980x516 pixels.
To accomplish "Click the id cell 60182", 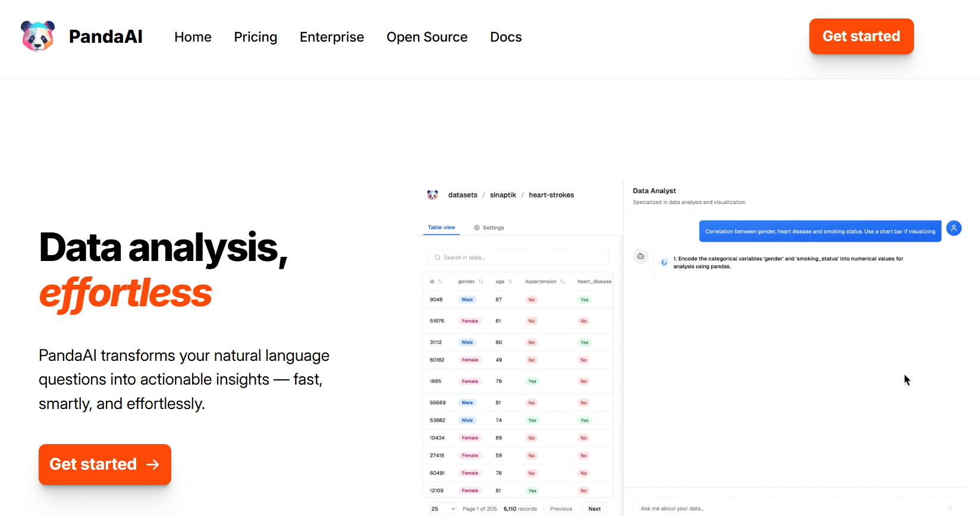I will 437,360.
